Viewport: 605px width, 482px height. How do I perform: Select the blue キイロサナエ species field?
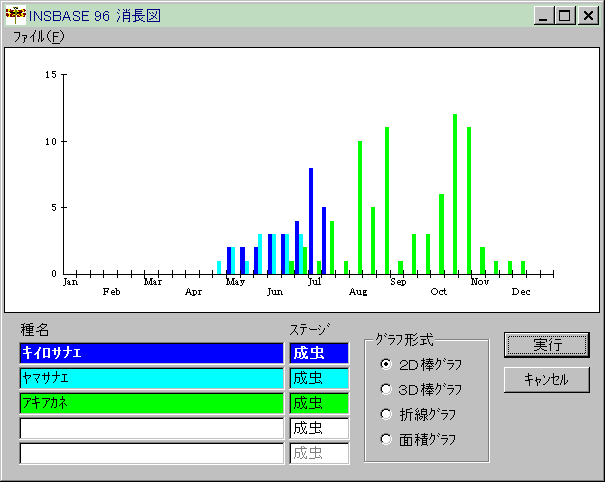[151, 353]
